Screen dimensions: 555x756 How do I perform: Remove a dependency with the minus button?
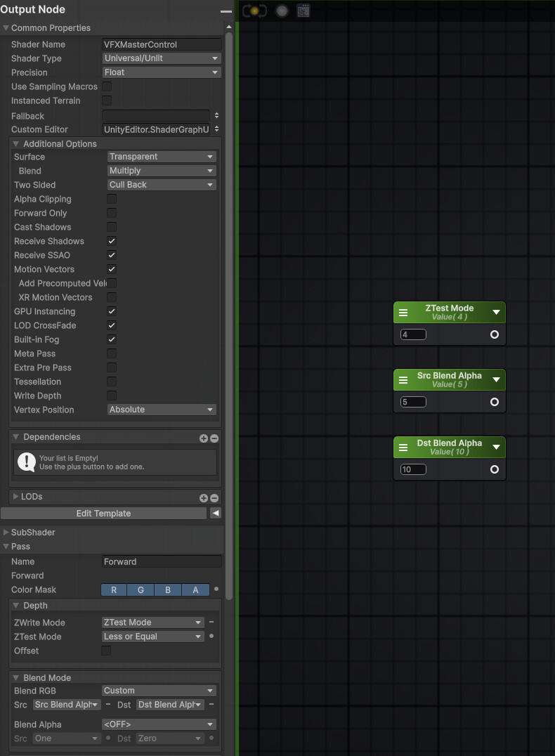[214, 438]
